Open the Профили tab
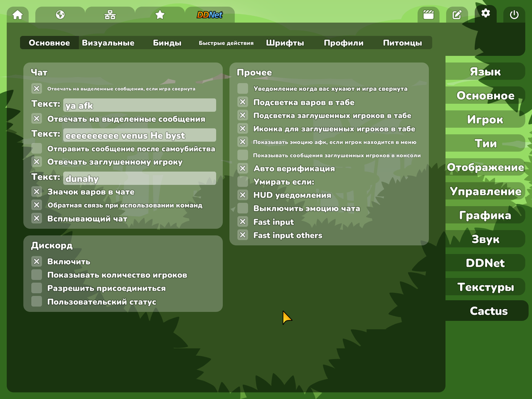 344,43
